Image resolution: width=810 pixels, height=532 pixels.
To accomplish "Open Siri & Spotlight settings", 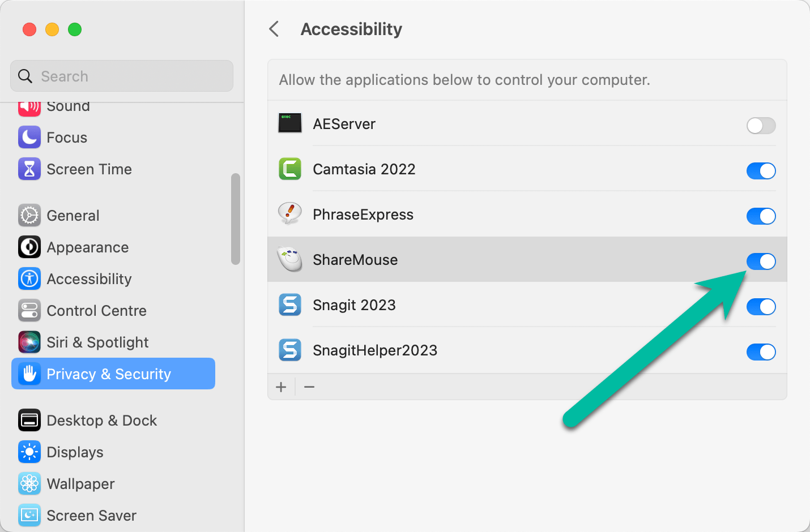I will (x=97, y=342).
